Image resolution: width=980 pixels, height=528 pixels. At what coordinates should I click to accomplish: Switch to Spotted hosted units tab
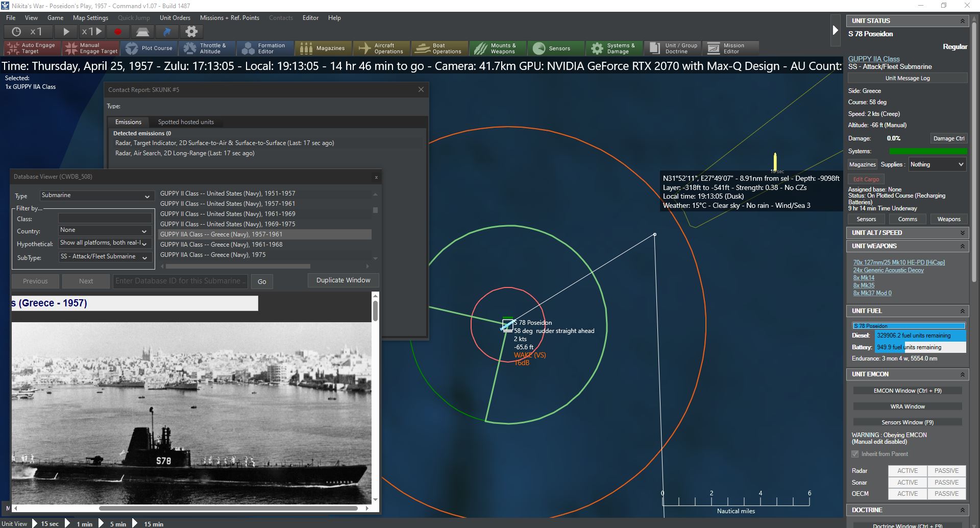tap(186, 122)
